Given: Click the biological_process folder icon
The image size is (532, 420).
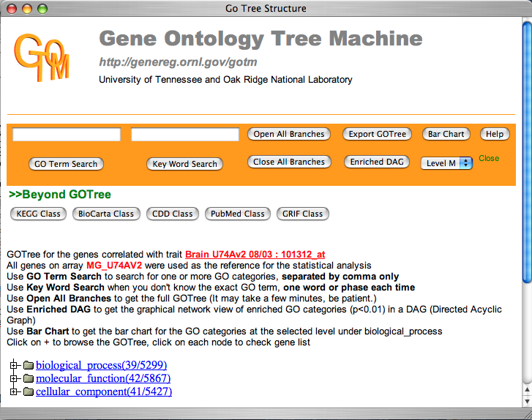Looking at the screenshot, I should coord(29,366).
